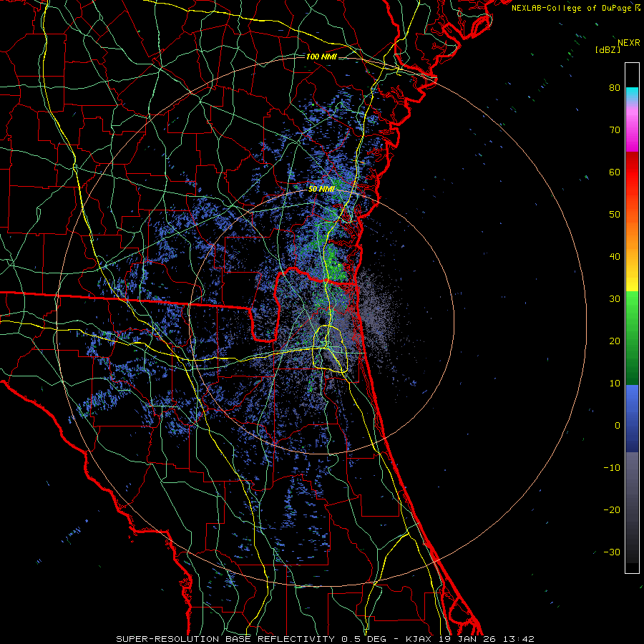Click the KJAX 19 JAN 26 13:42 timestamp
This screenshot has width=644, height=644.
tap(470, 639)
